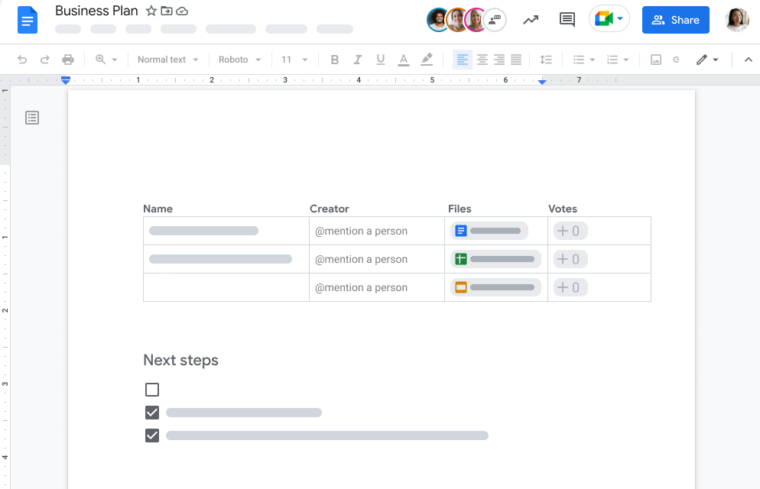
Task: Insert image from toolbar
Action: [x=656, y=60]
